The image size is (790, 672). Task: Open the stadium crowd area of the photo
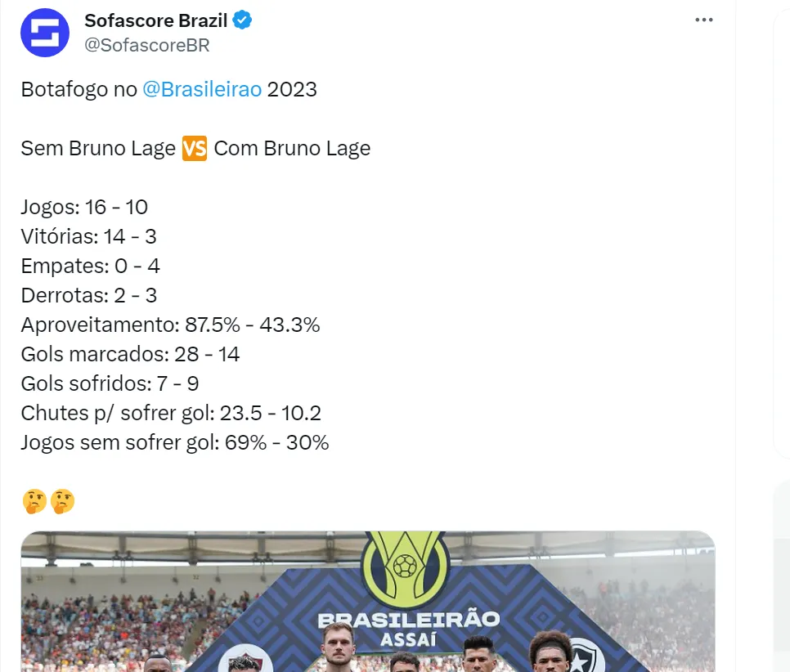(106, 621)
